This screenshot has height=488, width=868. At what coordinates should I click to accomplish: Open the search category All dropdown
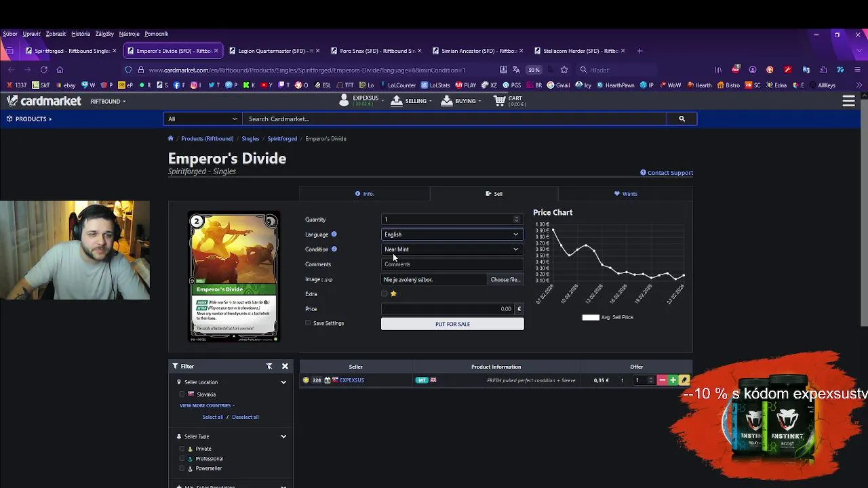(203, 119)
